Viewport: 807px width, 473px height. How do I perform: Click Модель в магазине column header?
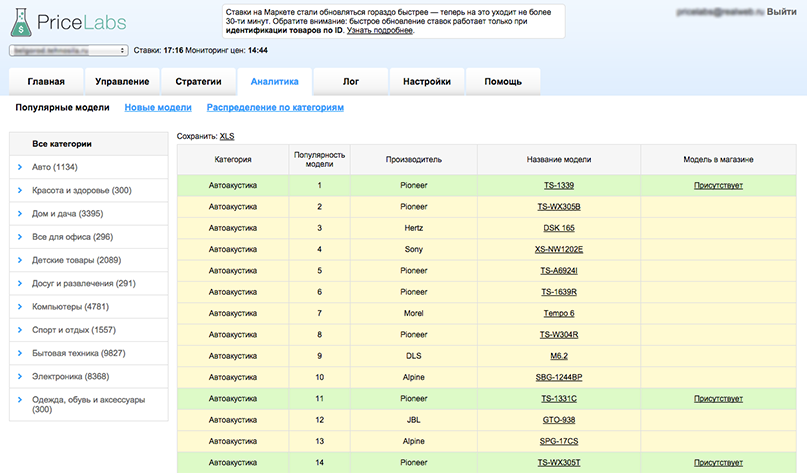tap(718, 160)
